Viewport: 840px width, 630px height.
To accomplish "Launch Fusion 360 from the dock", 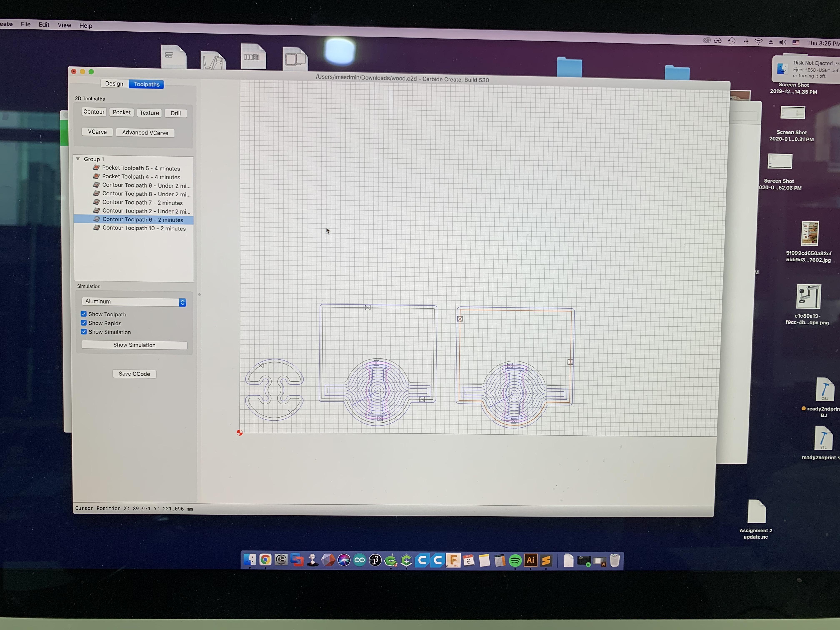I will coord(453,560).
